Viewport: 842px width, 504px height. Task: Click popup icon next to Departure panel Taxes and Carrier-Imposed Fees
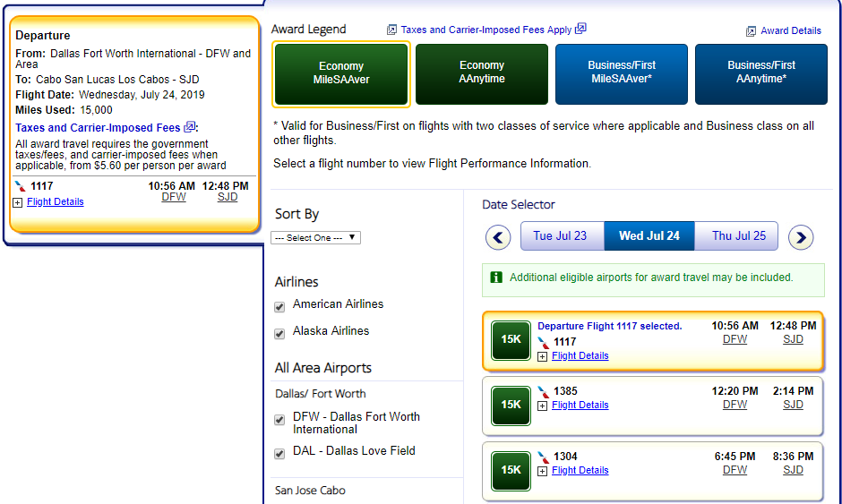click(190, 127)
